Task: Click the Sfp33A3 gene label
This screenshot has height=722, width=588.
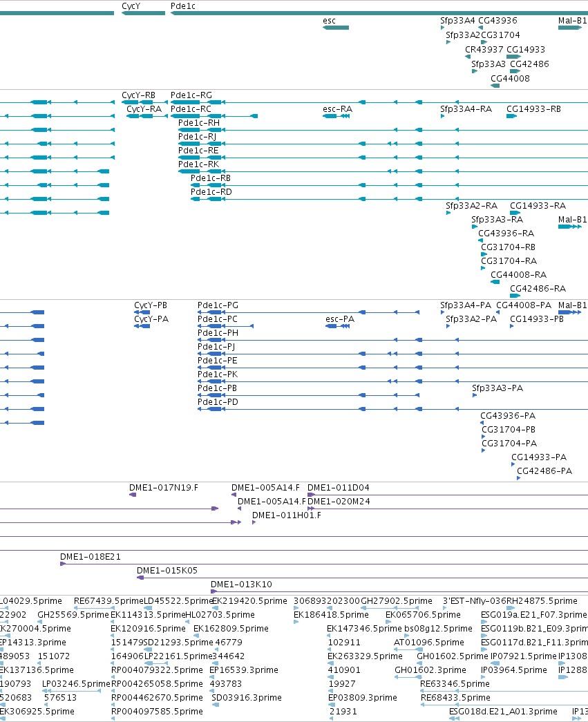Action: click(489, 64)
